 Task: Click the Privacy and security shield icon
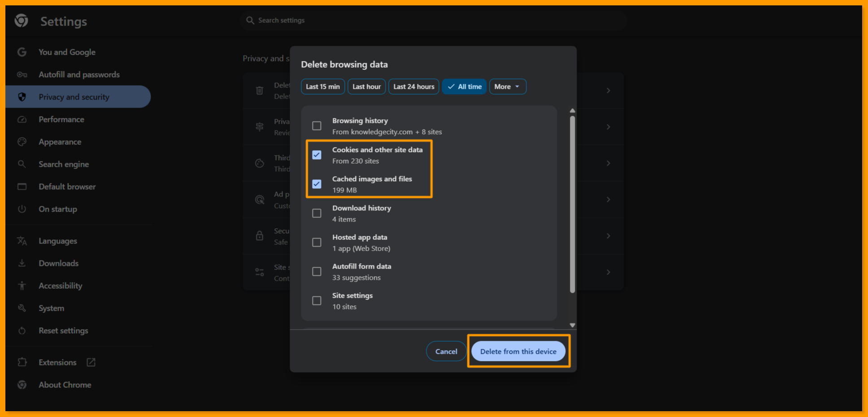point(22,97)
